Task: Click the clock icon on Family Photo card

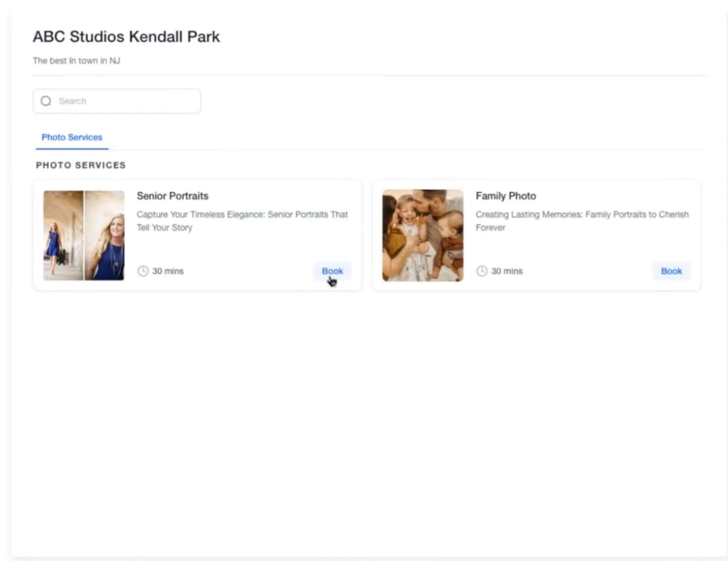Action: click(x=482, y=271)
